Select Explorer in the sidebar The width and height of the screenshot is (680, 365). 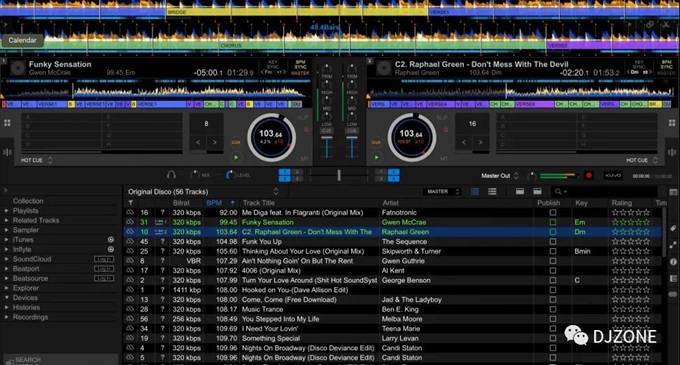tap(26, 288)
